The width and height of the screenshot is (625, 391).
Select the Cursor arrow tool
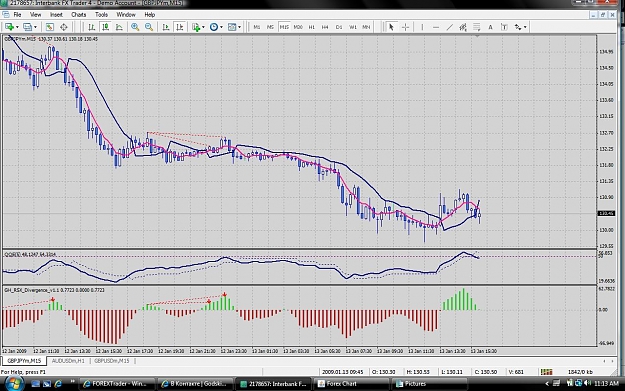(391, 27)
